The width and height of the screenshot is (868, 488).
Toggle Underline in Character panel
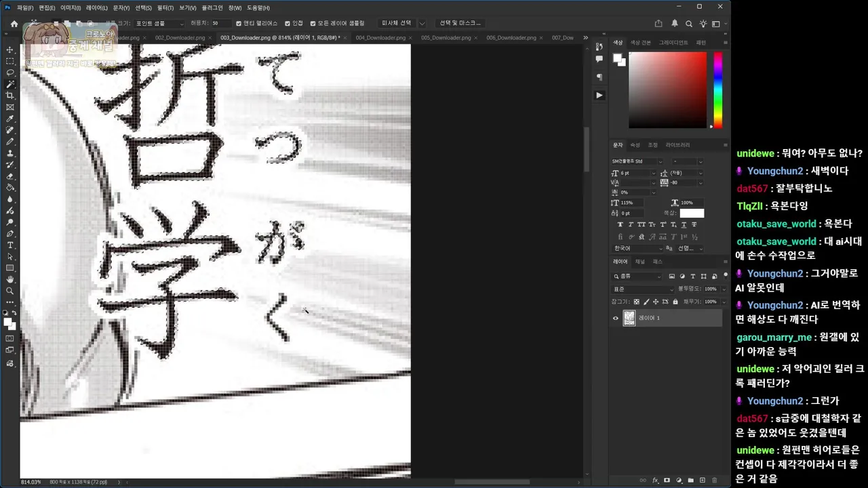(x=683, y=224)
